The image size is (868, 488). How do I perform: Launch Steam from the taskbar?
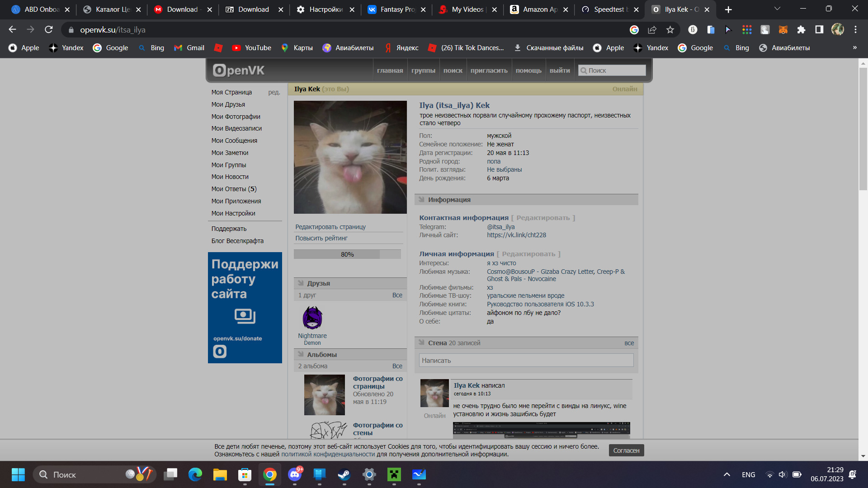pos(344,474)
